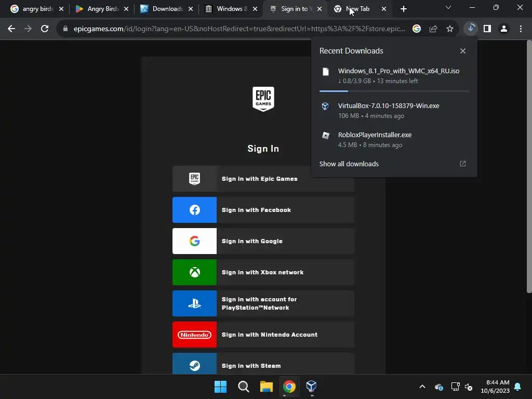Open the Chrome three-dot menu
This screenshot has width=532, height=399.
pos(521,29)
